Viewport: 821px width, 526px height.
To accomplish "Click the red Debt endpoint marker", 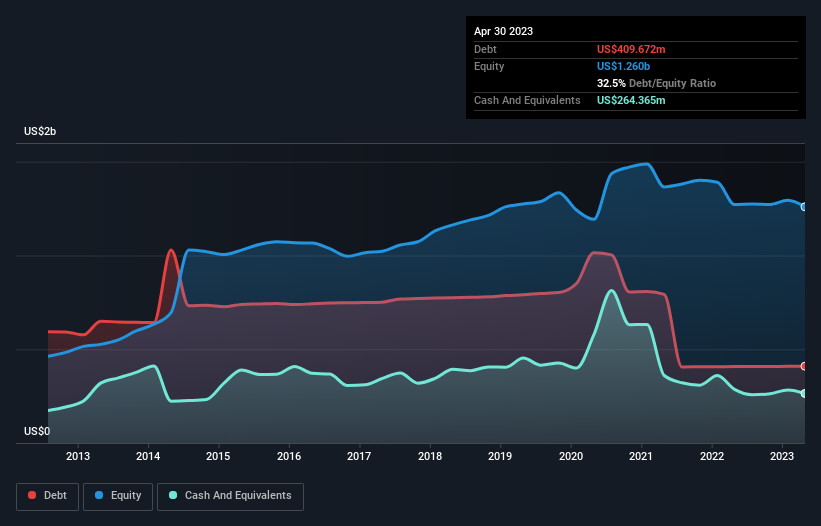I will click(804, 366).
